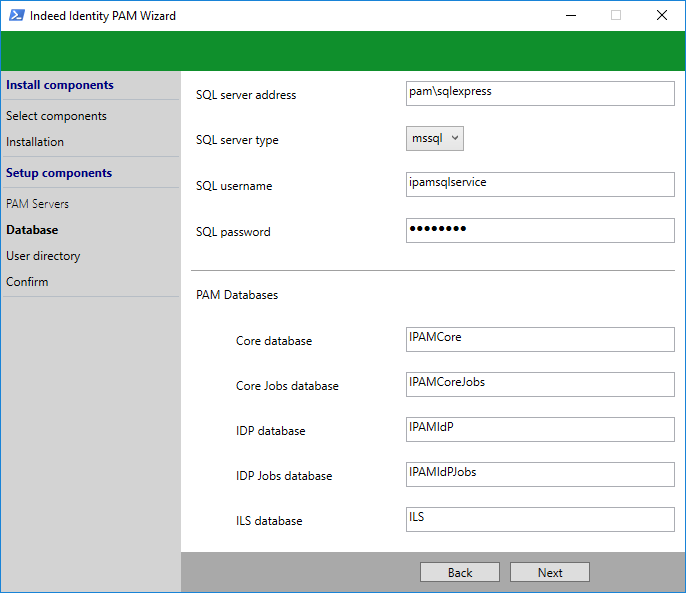The width and height of the screenshot is (686, 593).
Task: Minimize the PAM Wizard window
Action: pos(570,16)
